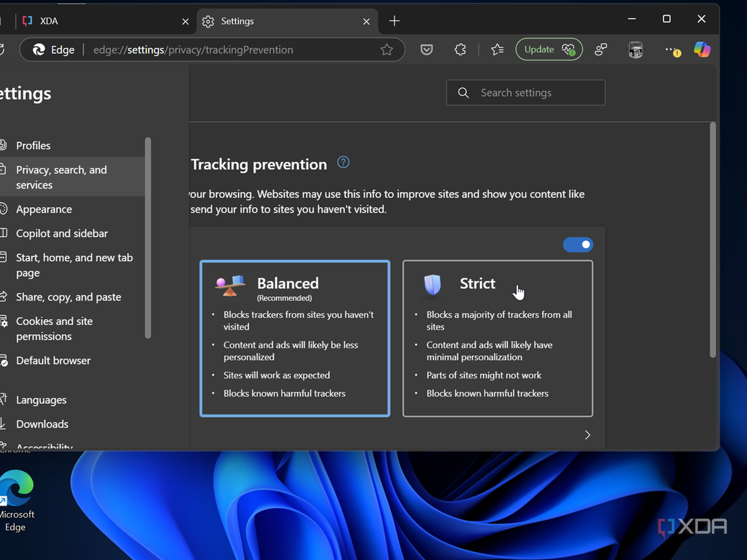Click the favorites star in address bar
Image resolution: width=747 pixels, height=560 pixels.
(387, 50)
